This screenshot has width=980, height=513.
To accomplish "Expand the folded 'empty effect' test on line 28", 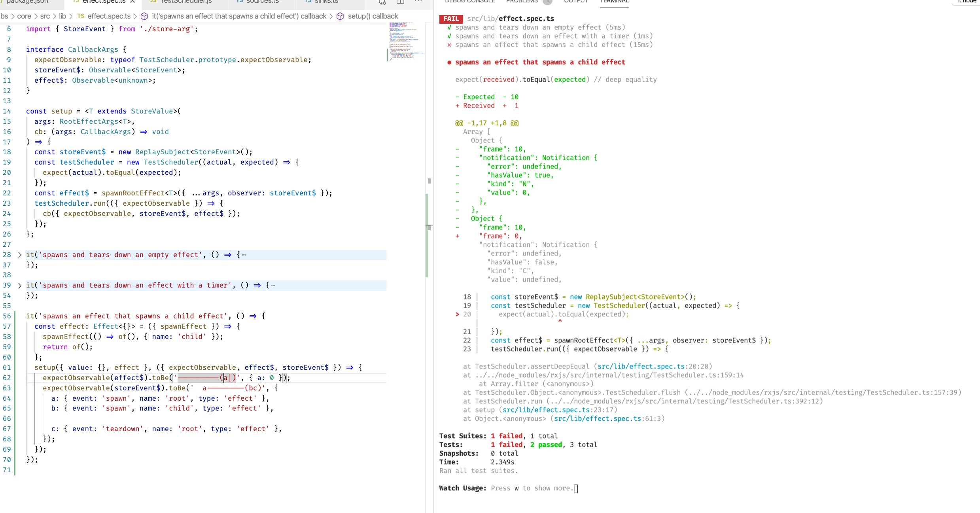I will (x=20, y=255).
